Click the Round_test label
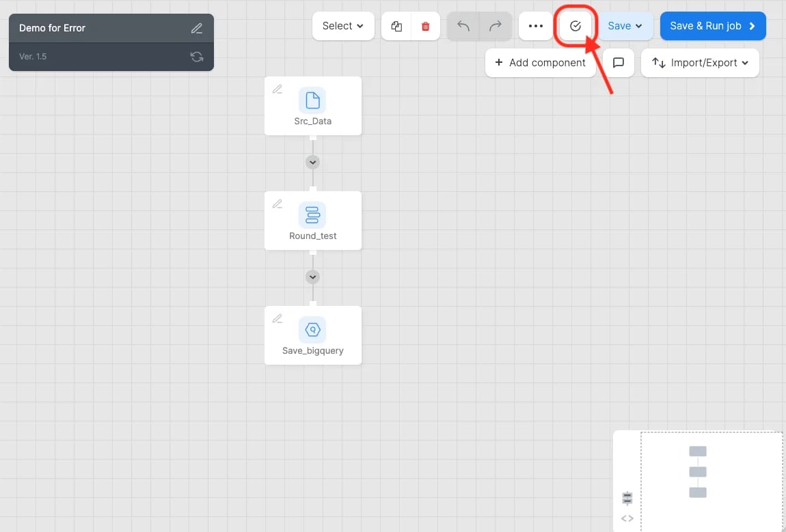The height and width of the screenshot is (532, 786). [x=313, y=236]
